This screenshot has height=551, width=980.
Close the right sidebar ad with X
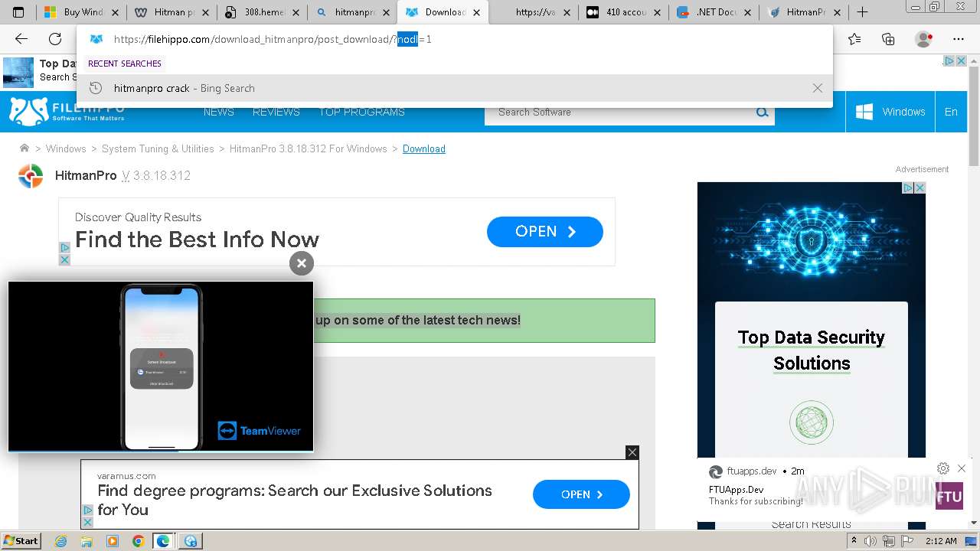tap(920, 187)
